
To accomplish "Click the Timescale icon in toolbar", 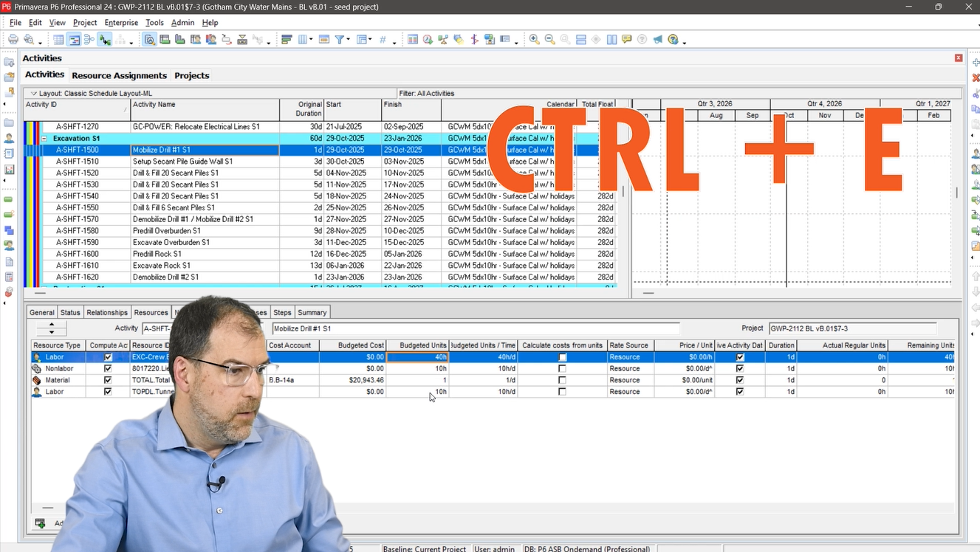I will coord(323,40).
